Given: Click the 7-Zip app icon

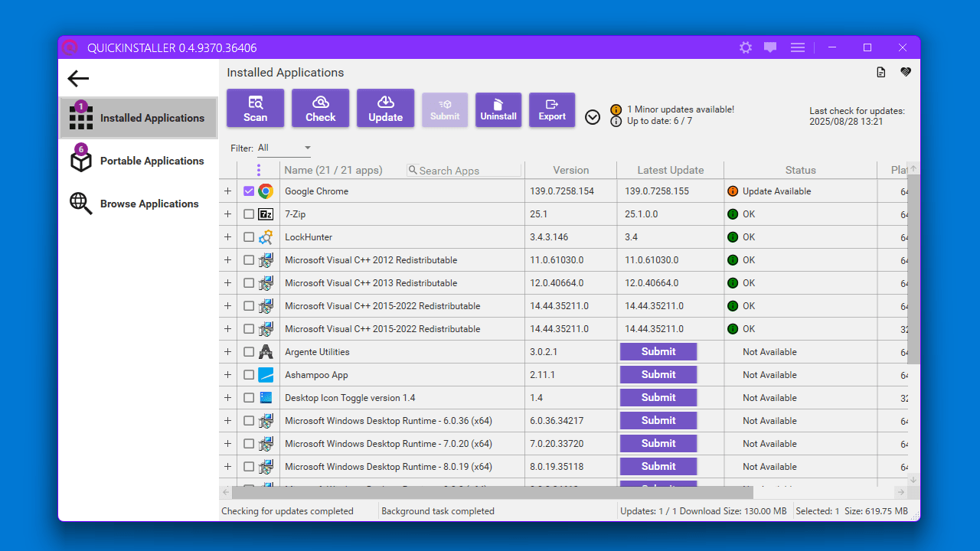Looking at the screenshot, I should coord(266,214).
